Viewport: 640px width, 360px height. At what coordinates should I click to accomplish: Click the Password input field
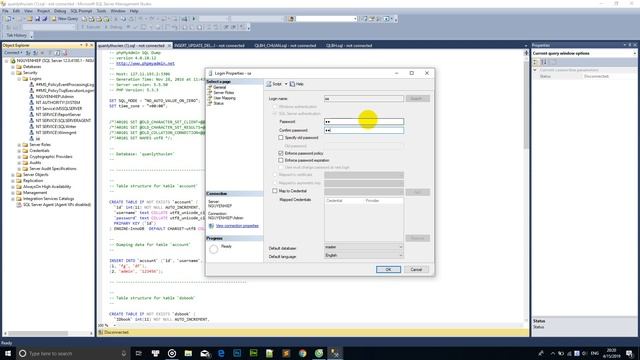coord(364,122)
